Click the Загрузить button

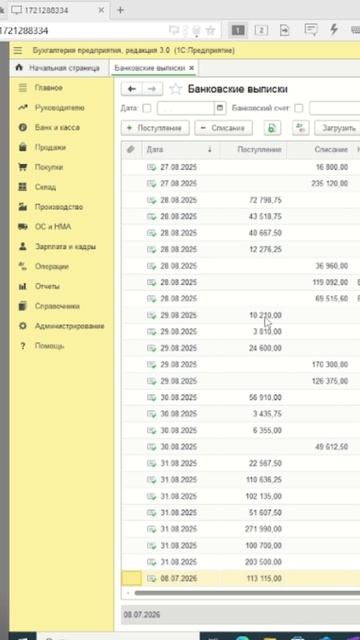point(338,128)
